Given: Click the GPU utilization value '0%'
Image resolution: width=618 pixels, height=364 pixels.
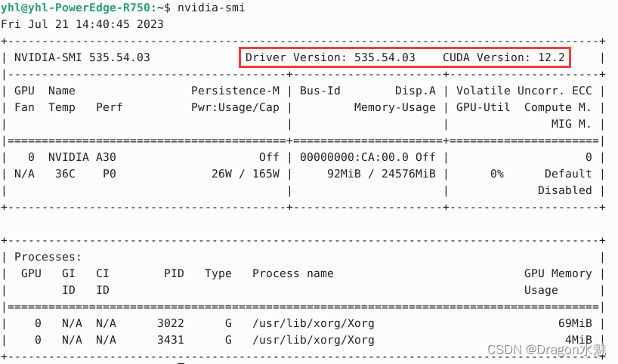Looking at the screenshot, I should coord(497,174).
